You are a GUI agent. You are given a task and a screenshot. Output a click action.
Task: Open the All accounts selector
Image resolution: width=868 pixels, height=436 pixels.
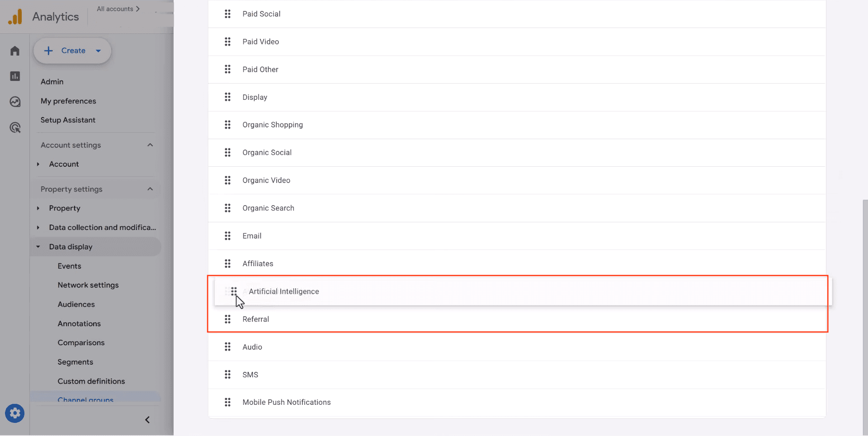tap(118, 9)
